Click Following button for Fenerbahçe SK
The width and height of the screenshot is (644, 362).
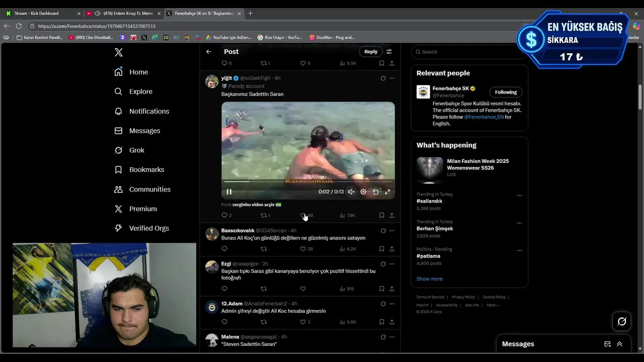(506, 92)
